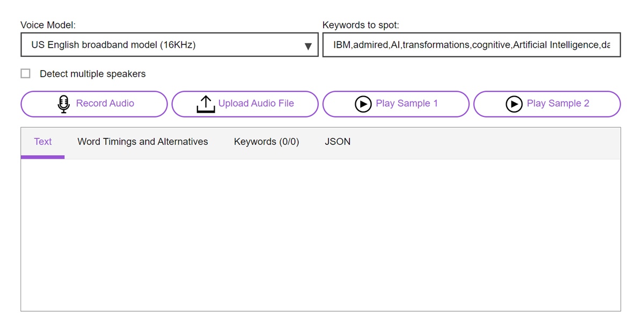Viewport: 644px width, 330px height.
Task: Click the play icon for Sample 2
Action: point(514,104)
